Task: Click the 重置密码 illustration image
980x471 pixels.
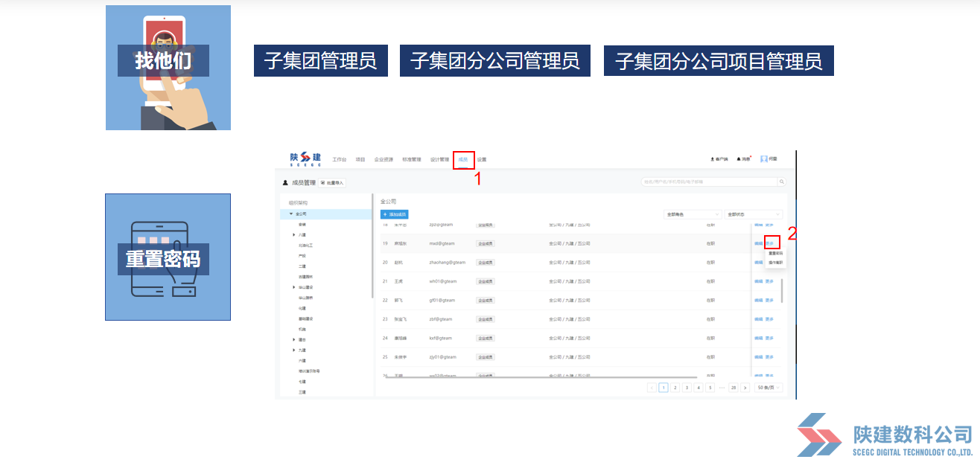Action: 168,257
